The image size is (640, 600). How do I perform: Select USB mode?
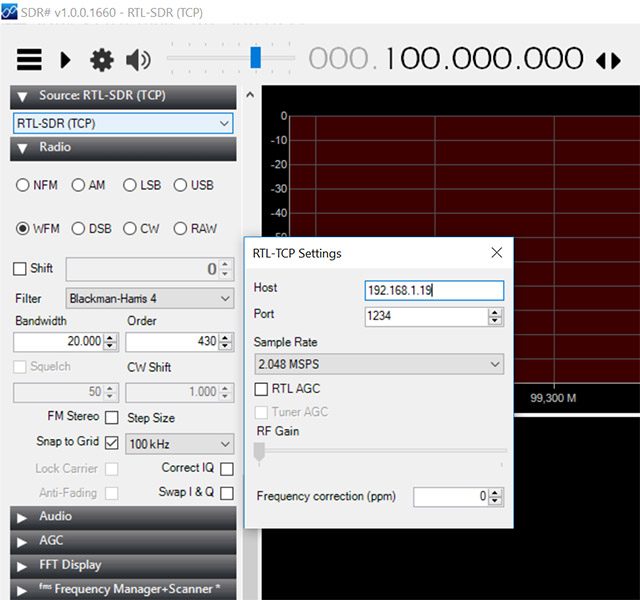point(193,185)
